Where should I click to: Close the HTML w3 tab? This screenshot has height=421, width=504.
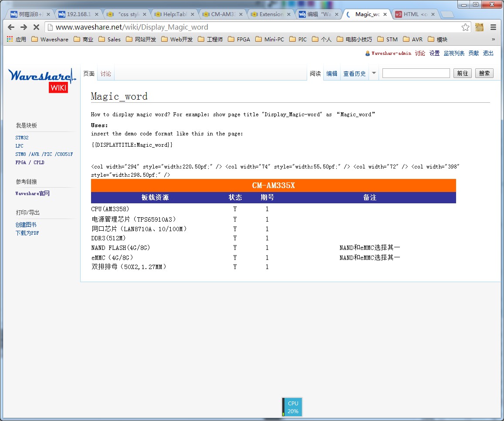[433, 14]
